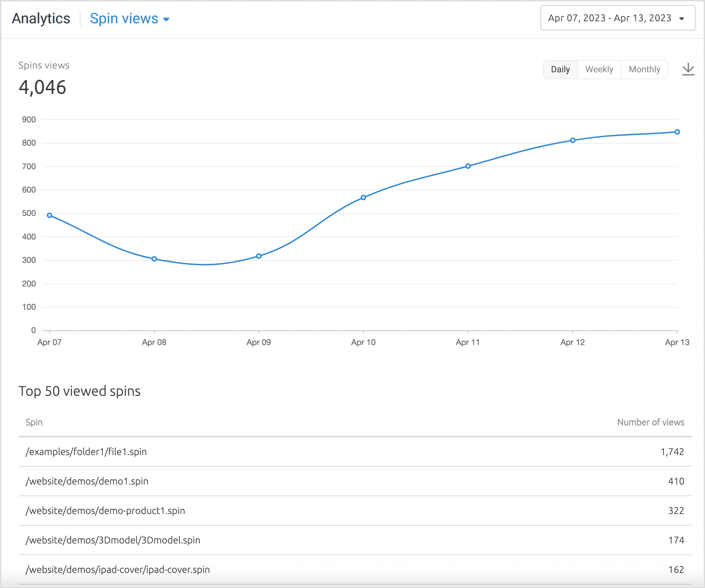
Task: Select the Apr 07 data point on chart
Action: pos(49,215)
